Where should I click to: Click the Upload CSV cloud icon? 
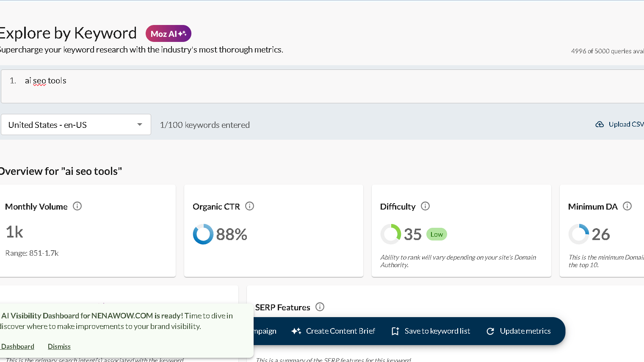(600, 124)
